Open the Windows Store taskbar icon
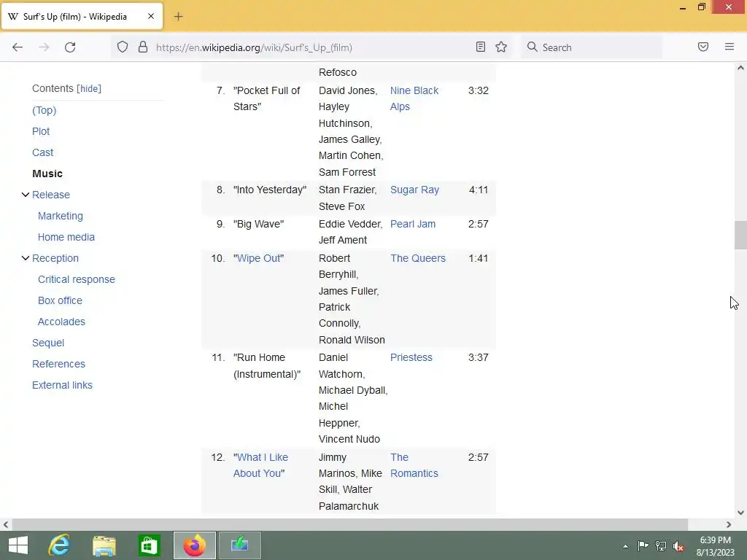The height and width of the screenshot is (560, 747). coord(149,545)
